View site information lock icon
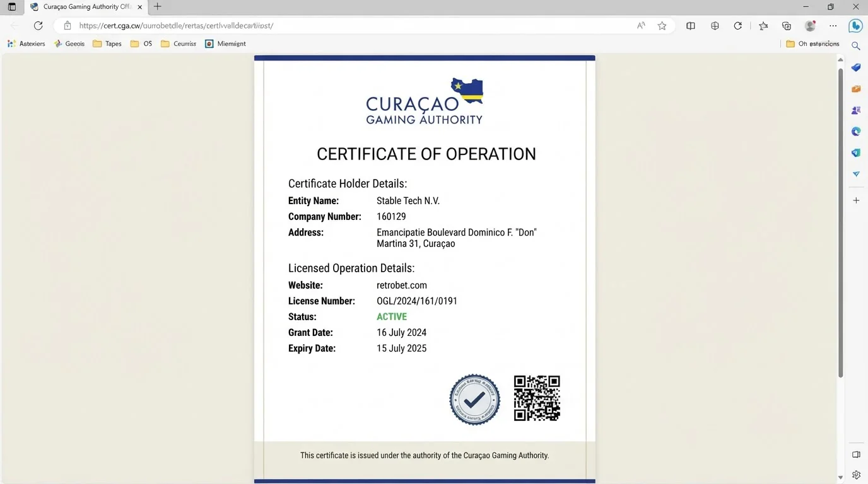The height and width of the screenshot is (484, 868). click(x=67, y=26)
